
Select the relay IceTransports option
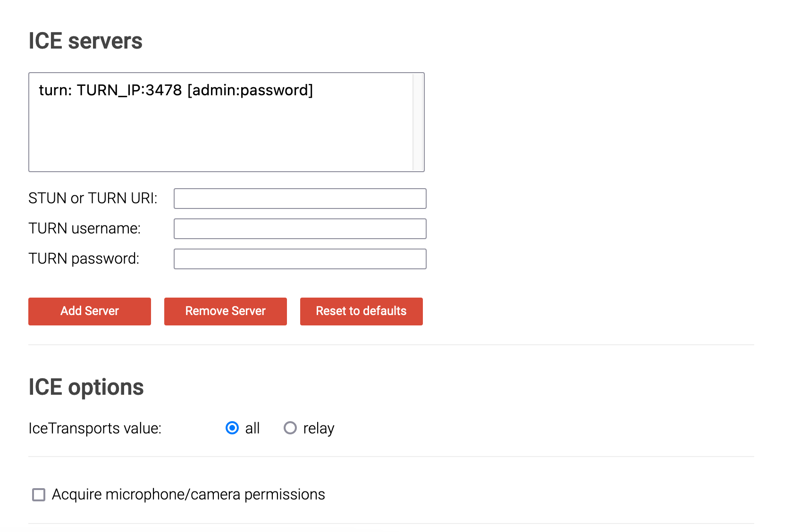click(x=291, y=428)
